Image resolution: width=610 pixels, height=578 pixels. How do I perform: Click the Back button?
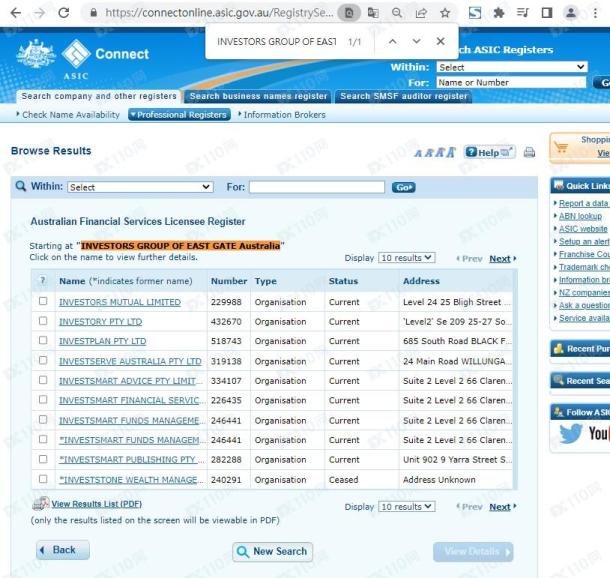pos(63,550)
